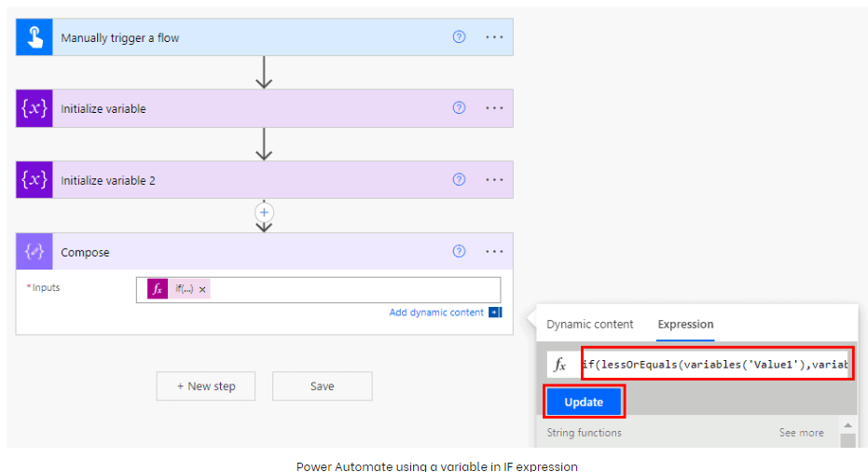Click the fx icon in Compose Inputs

[x=158, y=289]
